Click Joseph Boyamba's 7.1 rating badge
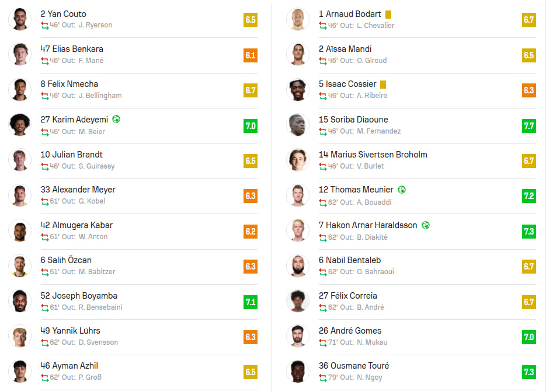This screenshot has width=546, height=392. (x=251, y=302)
